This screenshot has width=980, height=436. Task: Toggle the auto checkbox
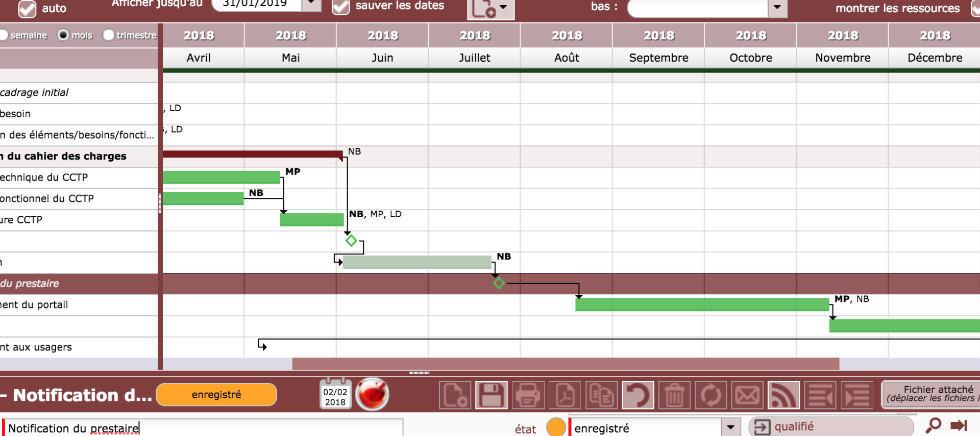tap(27, 8)
